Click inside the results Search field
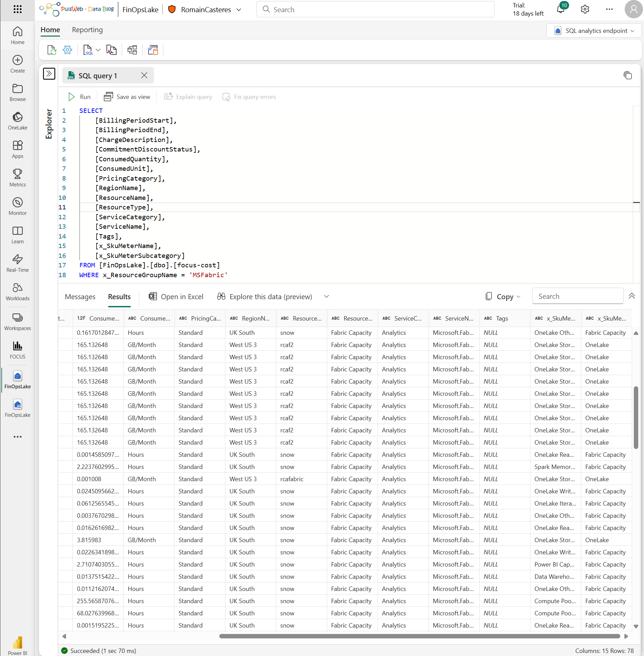This screenshot has width=644, height=656. tap(577, 296)
